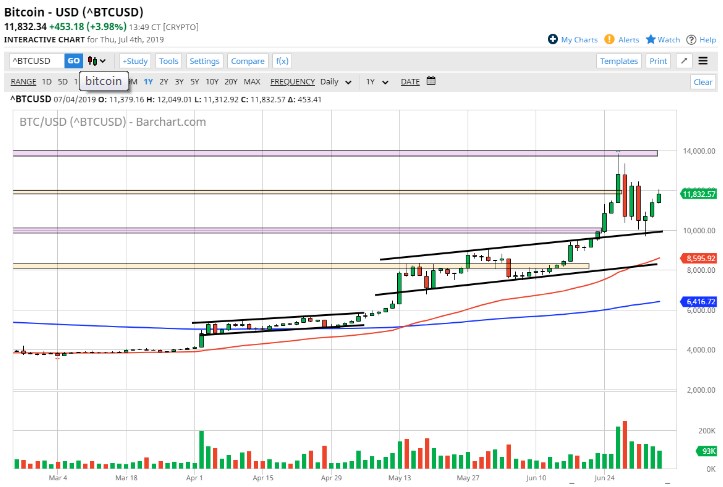Open chart Settings

[204, 61]
